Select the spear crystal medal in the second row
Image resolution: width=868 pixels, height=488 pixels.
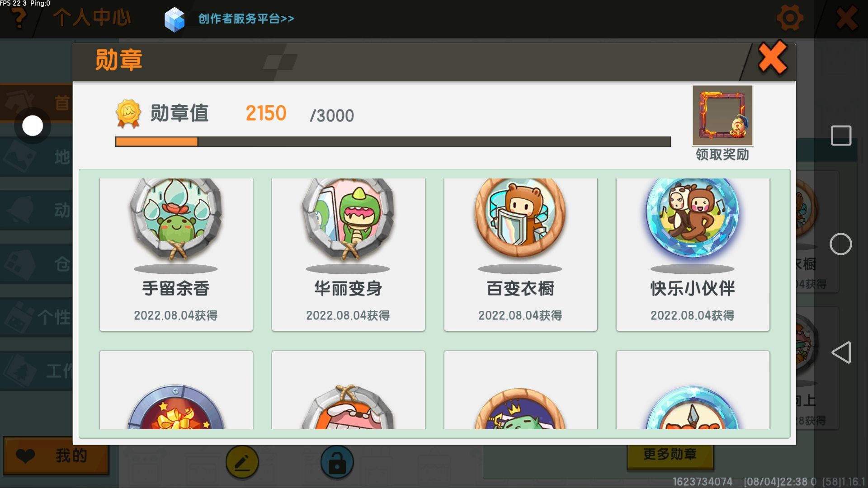(x=693, y=390)
